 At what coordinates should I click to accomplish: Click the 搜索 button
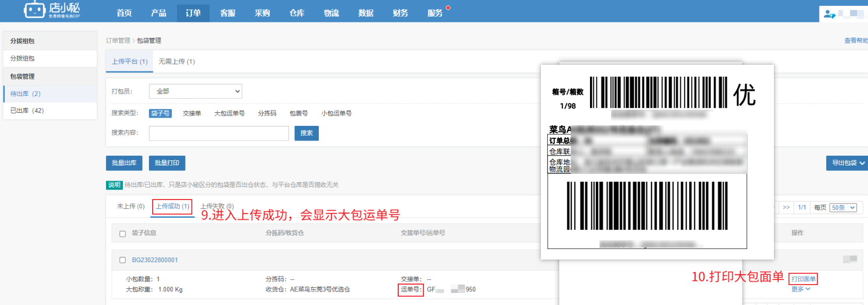pyautogui.click(x=307, y=133)
